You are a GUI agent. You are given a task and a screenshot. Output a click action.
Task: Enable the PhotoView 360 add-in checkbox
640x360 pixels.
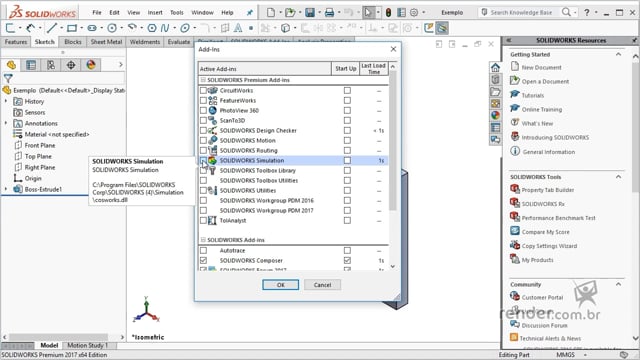(203, 110)
